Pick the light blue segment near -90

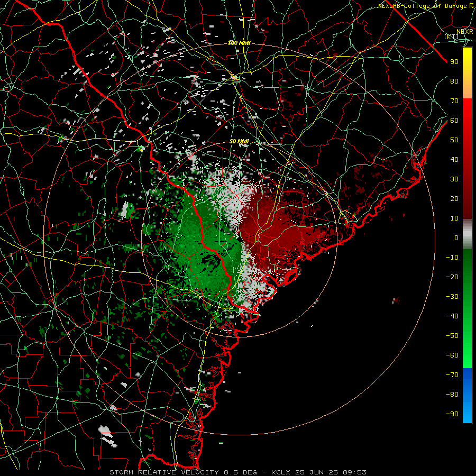(467, 413)
